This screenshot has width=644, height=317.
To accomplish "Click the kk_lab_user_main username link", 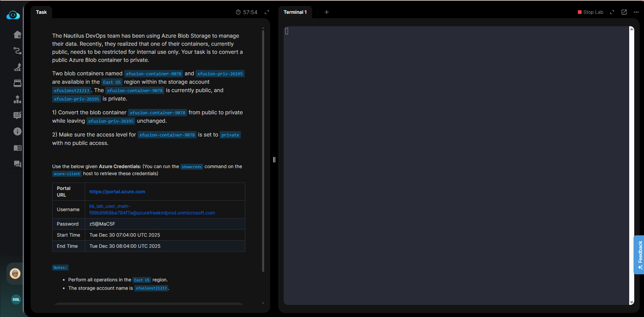I will [x=152, y=209].
